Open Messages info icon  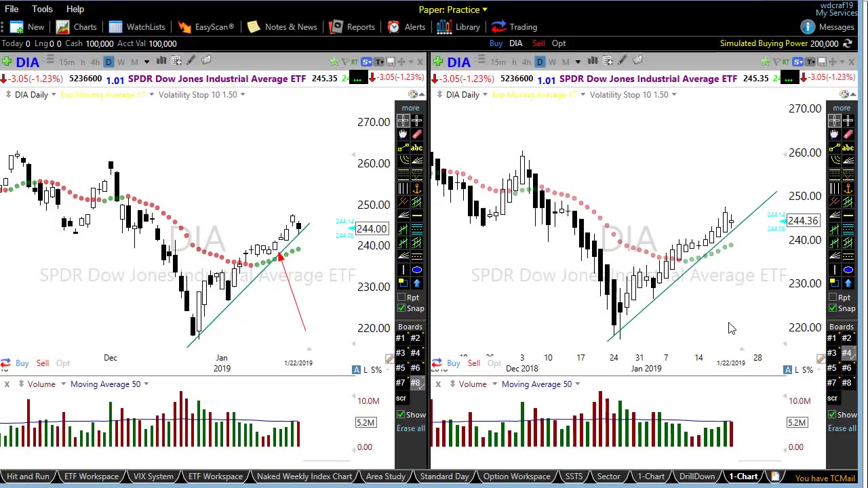[807, 27]
